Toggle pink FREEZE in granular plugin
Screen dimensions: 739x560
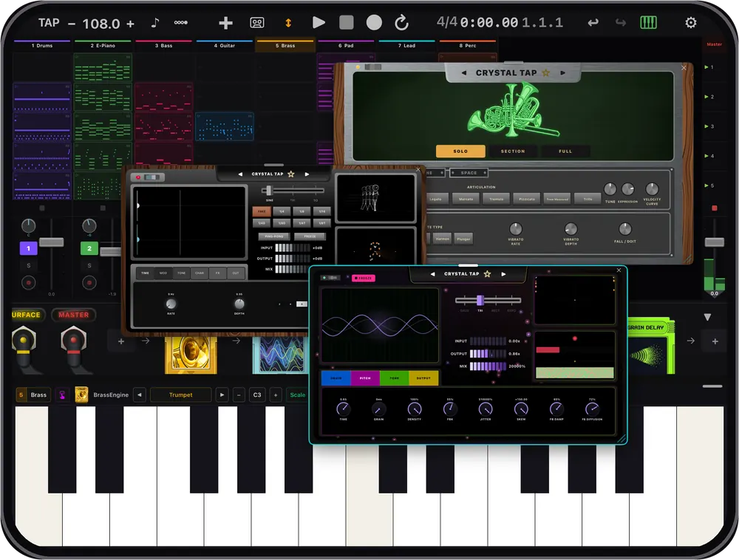[364, 278]
